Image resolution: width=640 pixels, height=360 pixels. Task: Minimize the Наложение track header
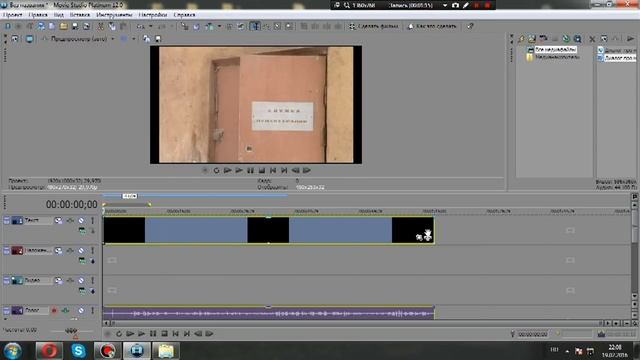click(x=7, y=251)
